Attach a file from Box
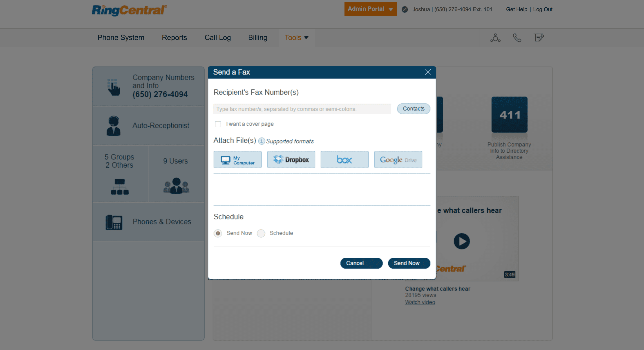The height and width of the screenshot is (350, 644). [x=344, y=160]
